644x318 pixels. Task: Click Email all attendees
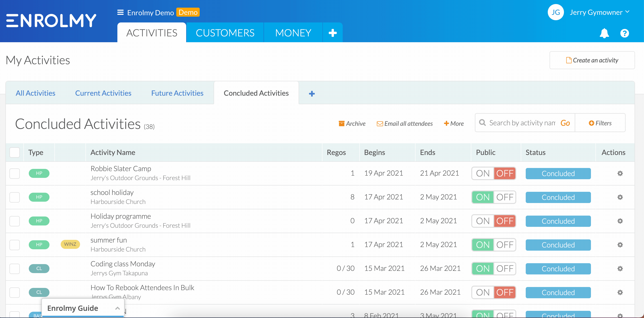click(x=405, y=123)
